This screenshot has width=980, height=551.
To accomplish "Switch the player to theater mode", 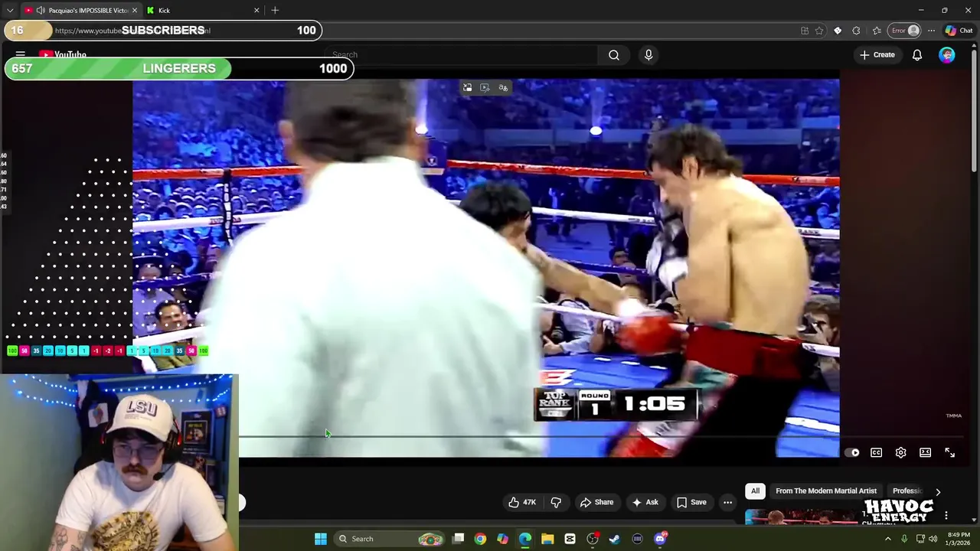I will click(x=926, y=452).
